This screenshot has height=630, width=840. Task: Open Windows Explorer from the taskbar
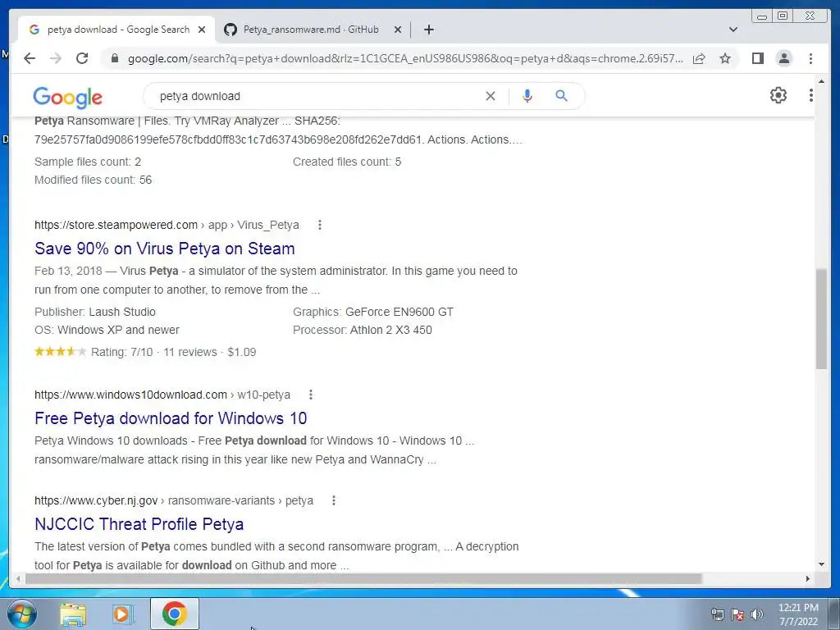[x=73, y=614]
